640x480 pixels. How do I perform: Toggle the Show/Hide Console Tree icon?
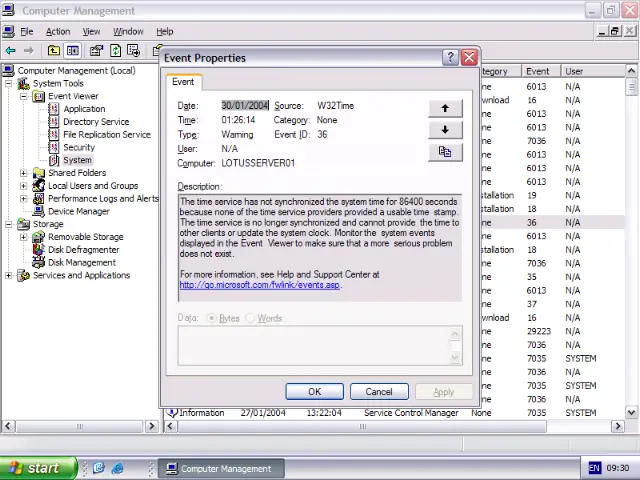tap(73, 51)
